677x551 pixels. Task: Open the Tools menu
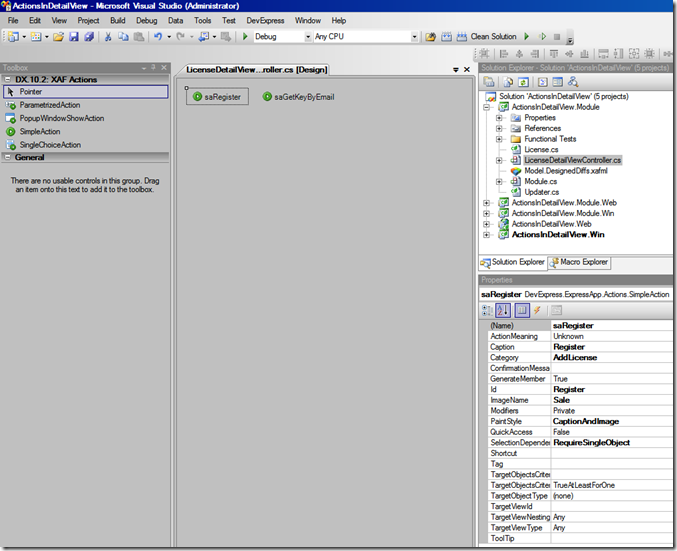click(202, 20)
